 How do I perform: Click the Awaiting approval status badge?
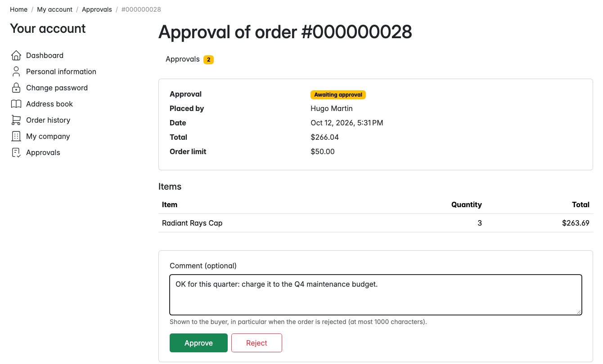(338, 95)
